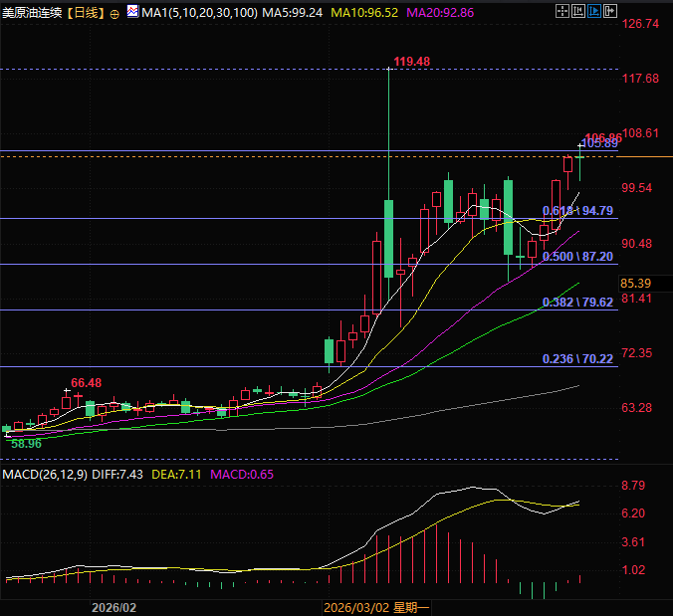Click the 63.28 price axis value
The height and width of the screenshot is (616, 673).
[637, 408]
